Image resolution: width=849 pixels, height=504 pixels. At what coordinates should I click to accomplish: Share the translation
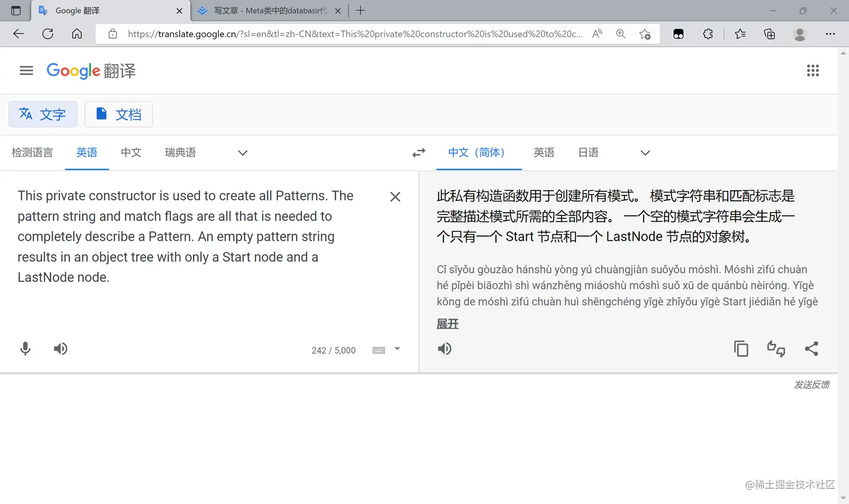pyautogui.click(x=811, y=349)
